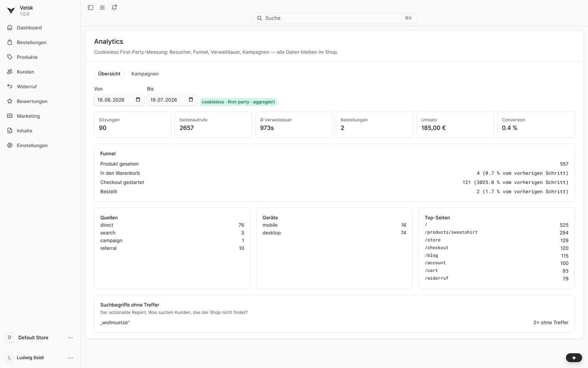Click the Bis date field 19.07.2026

point(172,100)
